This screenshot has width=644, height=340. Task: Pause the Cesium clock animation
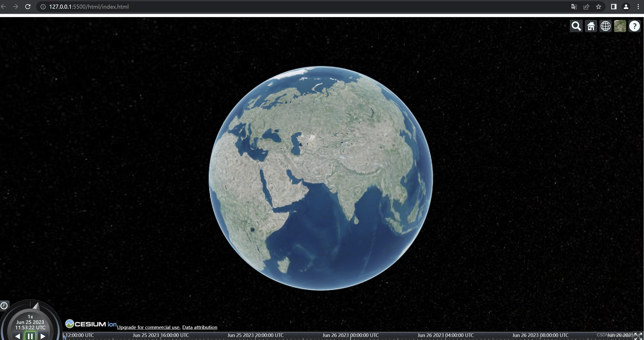(30, 336)
